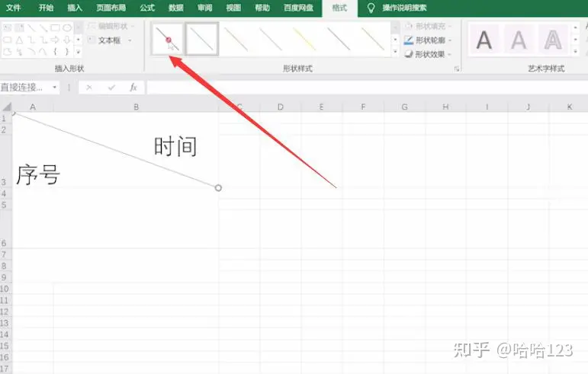Image resolution: width=588 pixels, height=374 pixels.
Task: Choose the second line style in gallery
Action: tap(202, 39)
